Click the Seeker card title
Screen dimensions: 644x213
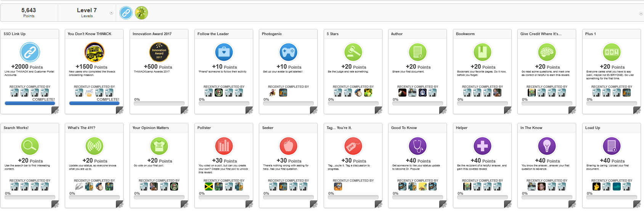pyautogui.click(x=268, y=128)
